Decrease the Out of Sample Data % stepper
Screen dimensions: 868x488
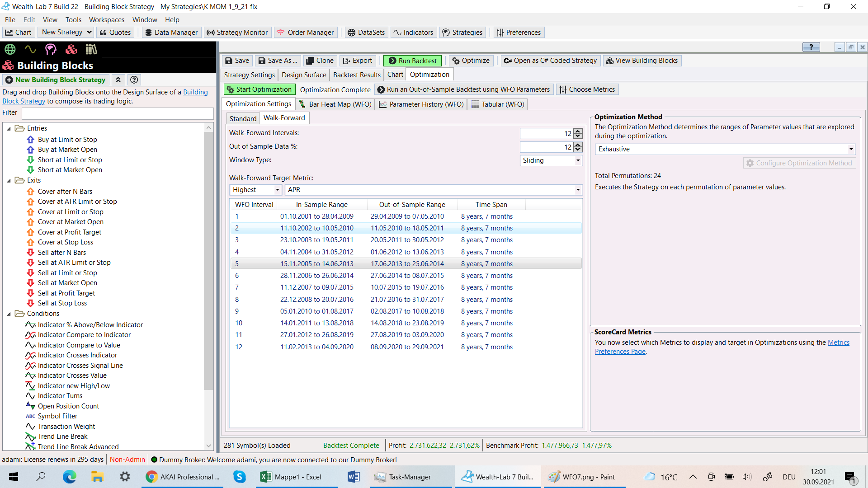click(578, 150)
